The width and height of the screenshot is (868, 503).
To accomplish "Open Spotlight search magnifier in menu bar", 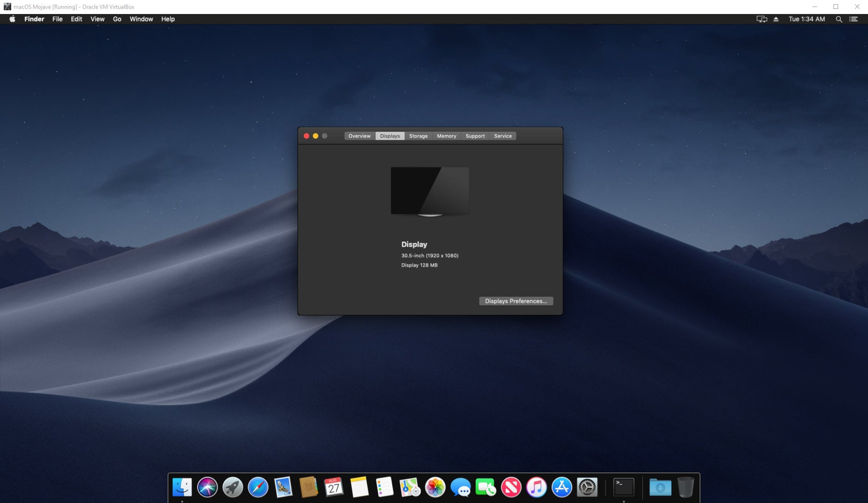I will point(839,19).
